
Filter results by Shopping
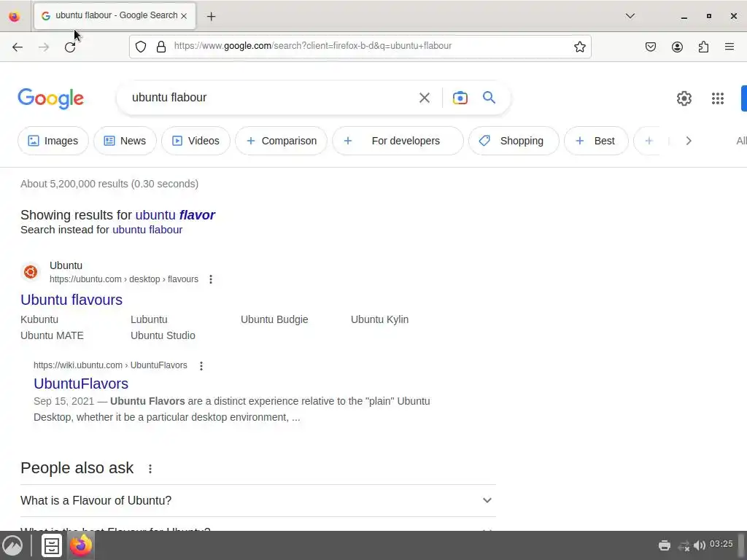pyautogui.click(x=514, y=141)
